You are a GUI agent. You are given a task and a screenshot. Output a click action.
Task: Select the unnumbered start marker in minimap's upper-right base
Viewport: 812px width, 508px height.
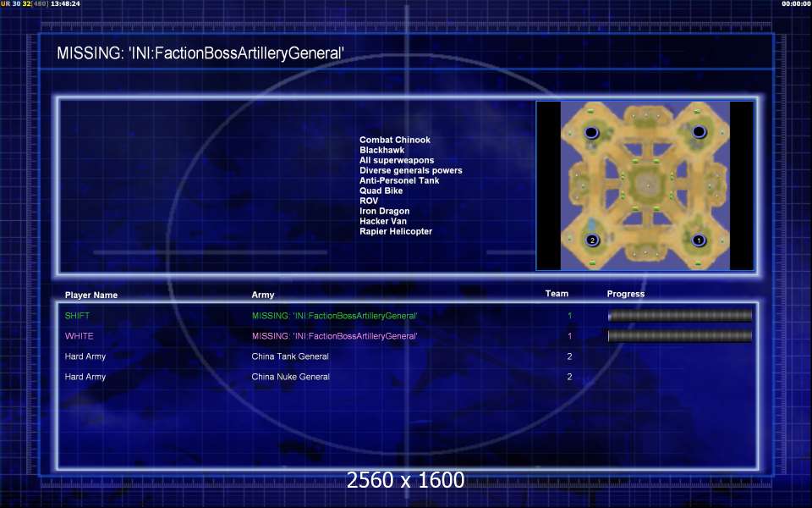700,132
